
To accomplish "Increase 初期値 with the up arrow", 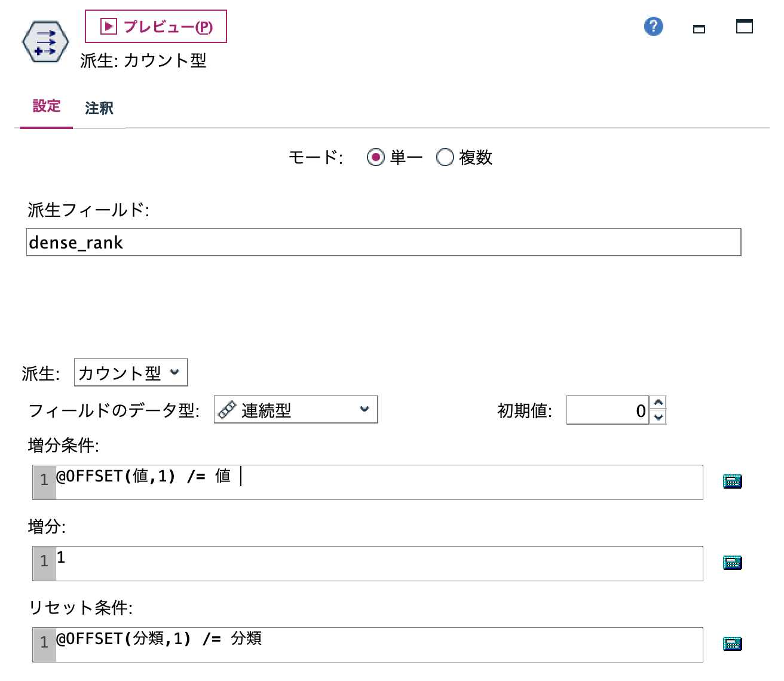I will (x=657, y=403).
